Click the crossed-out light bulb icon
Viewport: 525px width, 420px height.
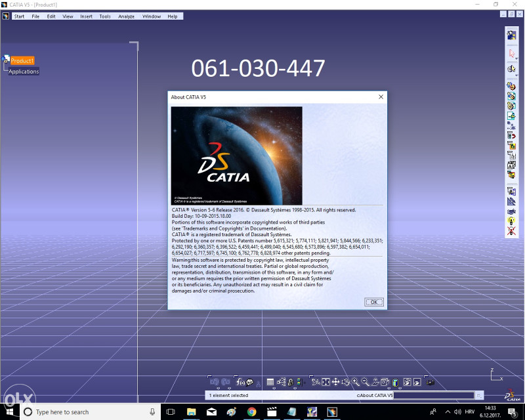click(511, 231)
